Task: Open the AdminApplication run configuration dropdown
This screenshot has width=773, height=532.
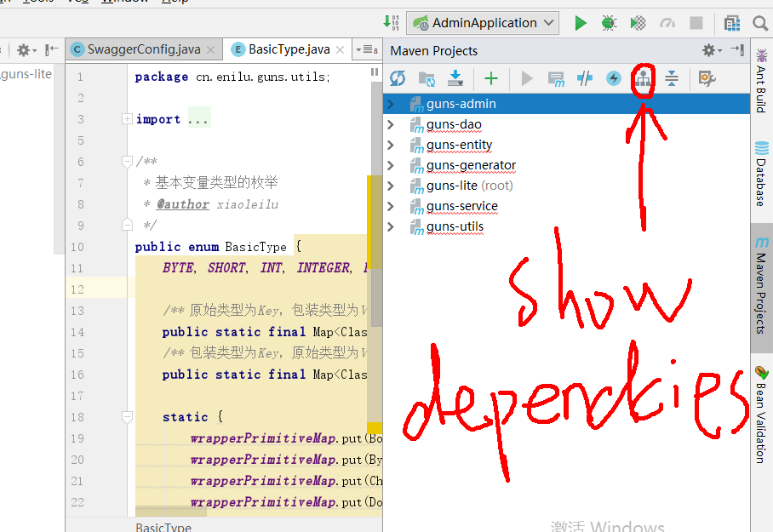Action: tap(484, 23)
